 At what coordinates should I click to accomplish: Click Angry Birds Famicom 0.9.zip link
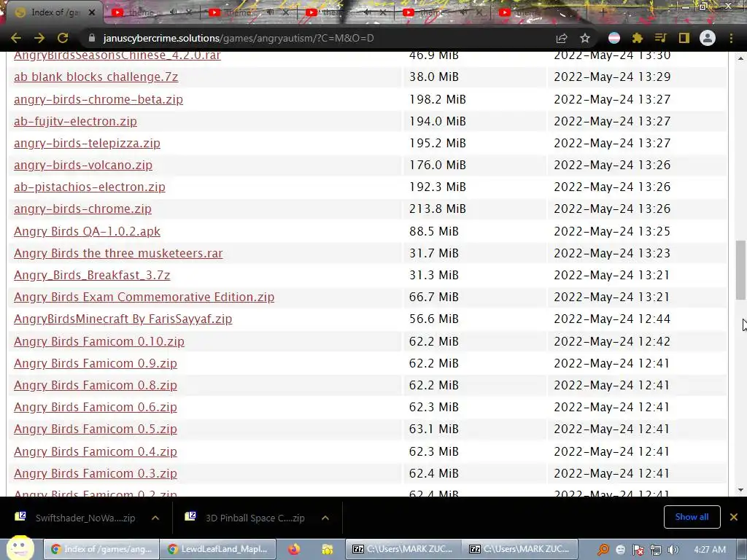click(x=96, y=363)
